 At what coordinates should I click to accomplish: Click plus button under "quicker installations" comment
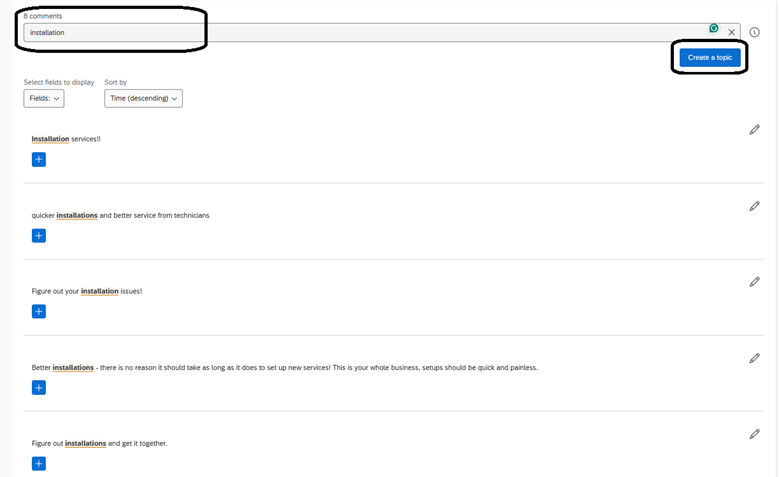[39, 236]
